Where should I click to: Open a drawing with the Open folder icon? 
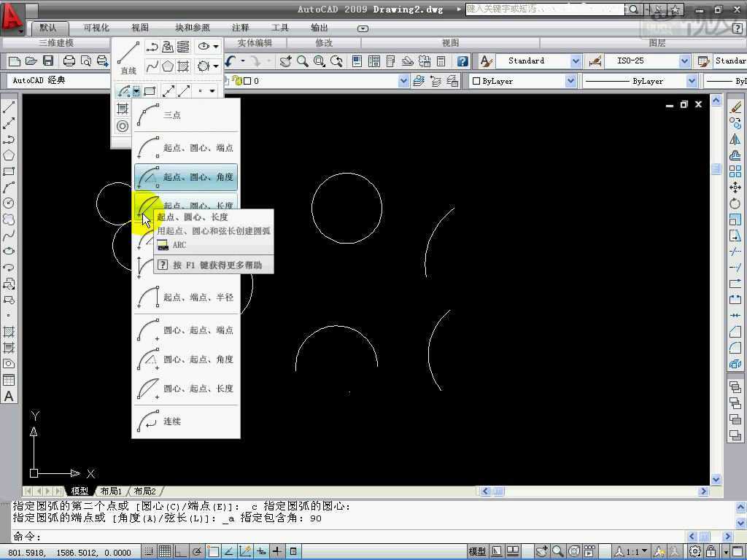click(31, 61)
